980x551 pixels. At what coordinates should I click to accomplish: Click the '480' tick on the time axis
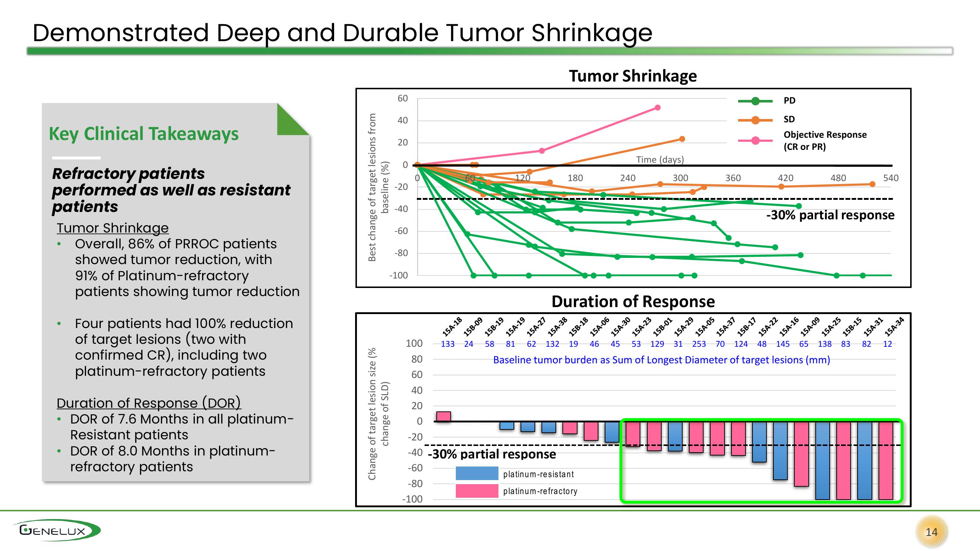coord(838,178)
